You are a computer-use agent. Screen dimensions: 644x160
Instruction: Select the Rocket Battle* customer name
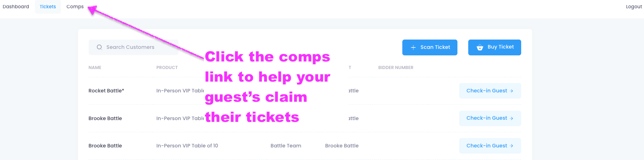pos(106,91)
